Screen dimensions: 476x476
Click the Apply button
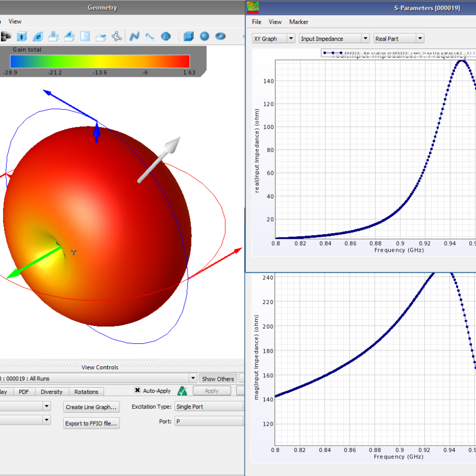click(212, 391)
